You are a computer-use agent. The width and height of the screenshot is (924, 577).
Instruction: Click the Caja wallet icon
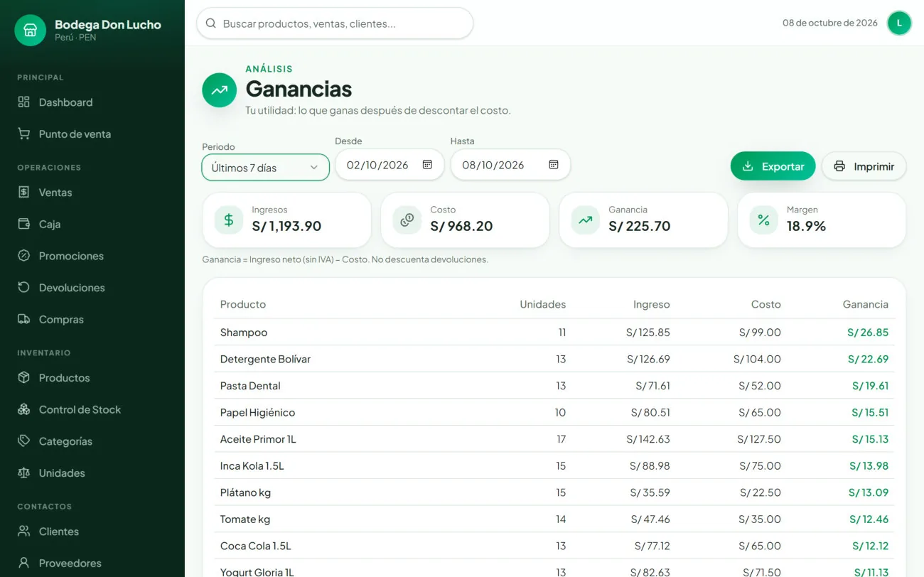click(24, 225)
